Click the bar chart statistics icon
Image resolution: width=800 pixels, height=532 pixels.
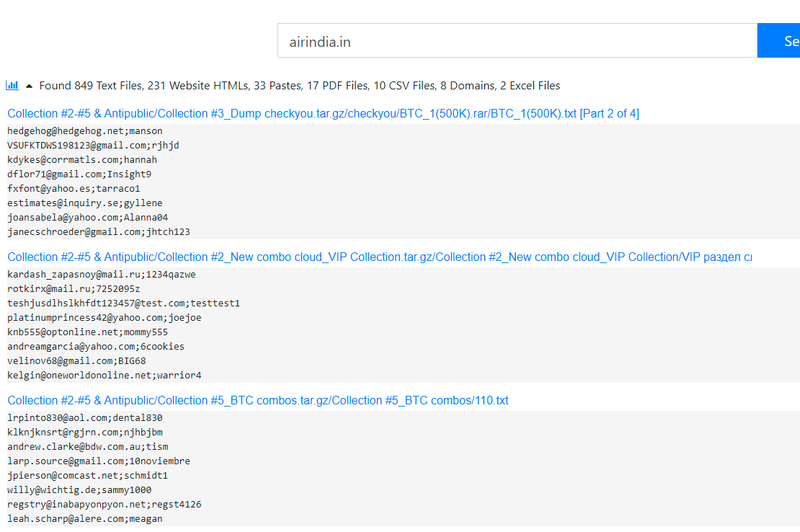point(12,85)
